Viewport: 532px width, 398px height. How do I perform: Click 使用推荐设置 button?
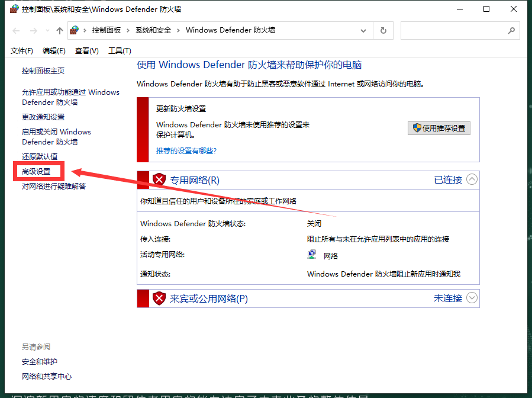[439, 128]
